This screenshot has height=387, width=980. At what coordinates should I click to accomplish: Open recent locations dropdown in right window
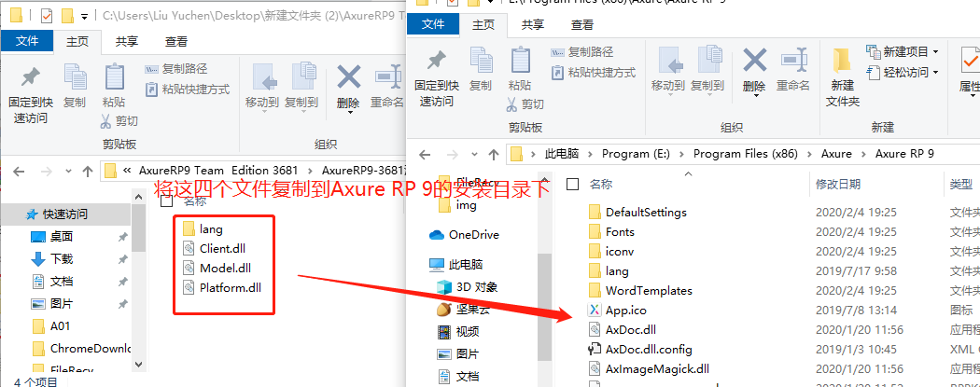pyautogui.click(x=474, y=154)
